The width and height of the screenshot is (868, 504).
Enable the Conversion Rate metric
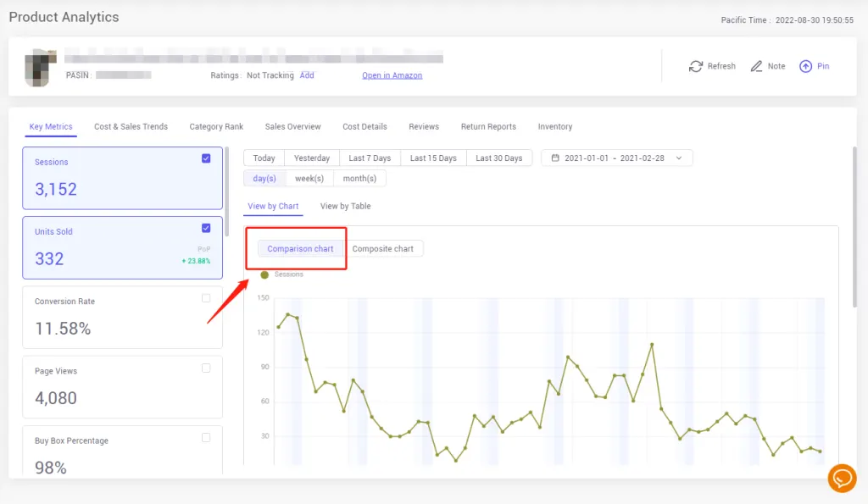pyautogui.click(x=204, y=297)
